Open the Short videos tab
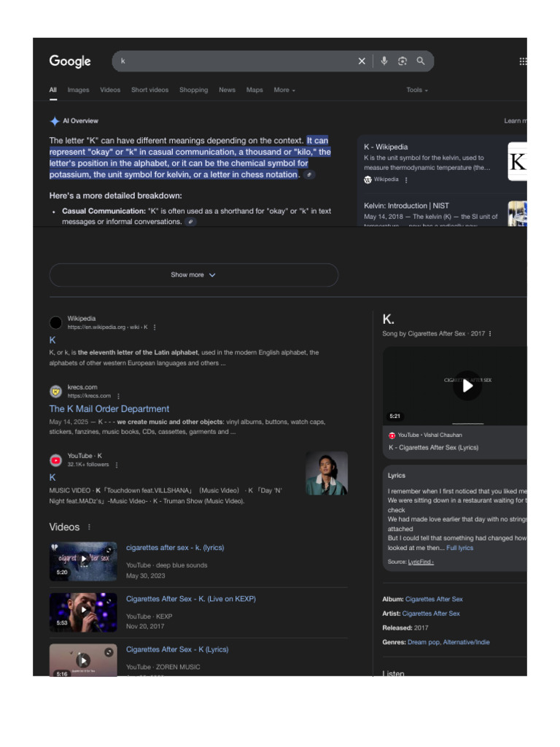This screenshot has height=747, width=560. tap(150, 90)
